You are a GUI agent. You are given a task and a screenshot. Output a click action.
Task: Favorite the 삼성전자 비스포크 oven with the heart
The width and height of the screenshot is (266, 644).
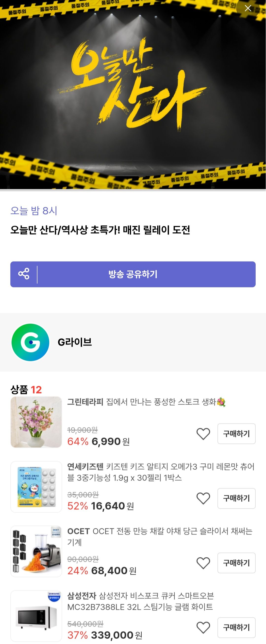pos(203,628)
